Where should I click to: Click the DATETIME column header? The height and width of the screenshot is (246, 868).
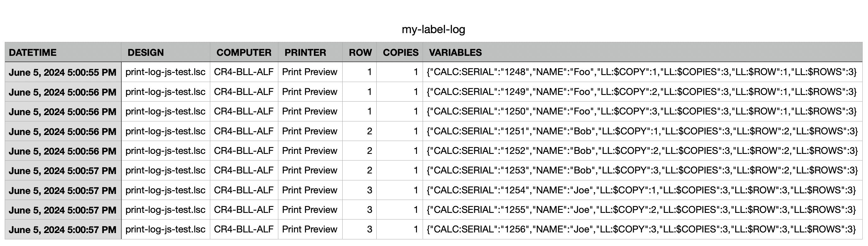click(33, 53)
